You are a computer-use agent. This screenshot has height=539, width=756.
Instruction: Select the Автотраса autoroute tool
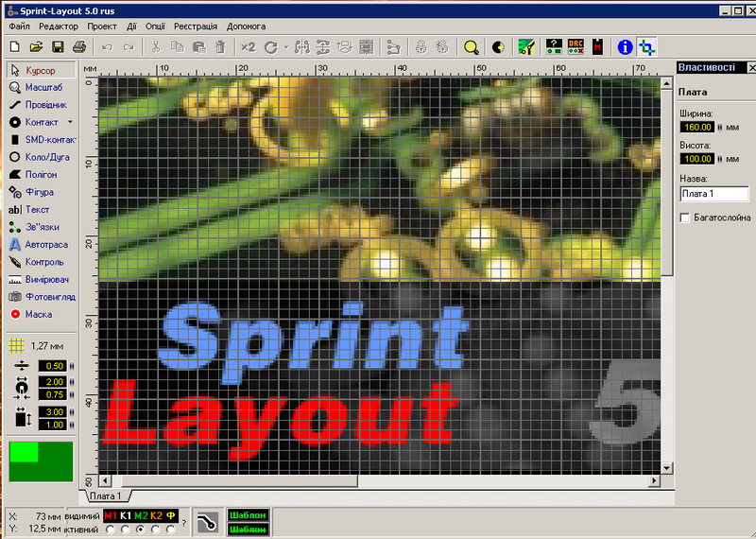tap(41, 245)
